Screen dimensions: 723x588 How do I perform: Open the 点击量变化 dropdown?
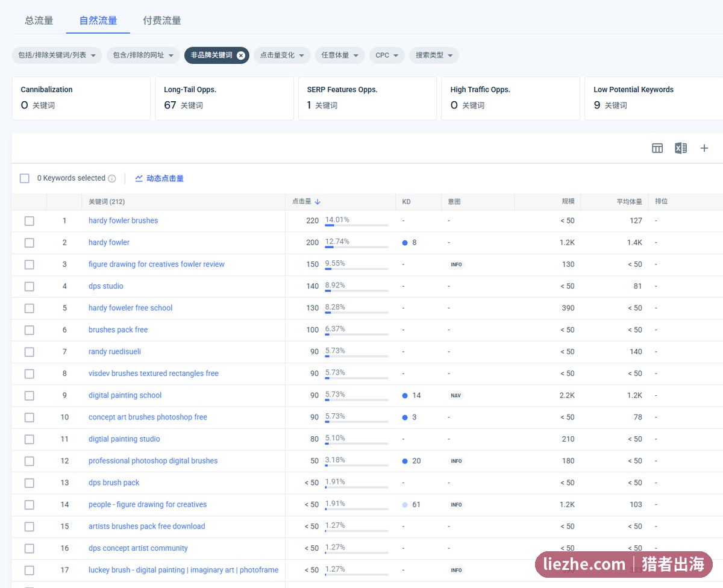tap(282, 55)
